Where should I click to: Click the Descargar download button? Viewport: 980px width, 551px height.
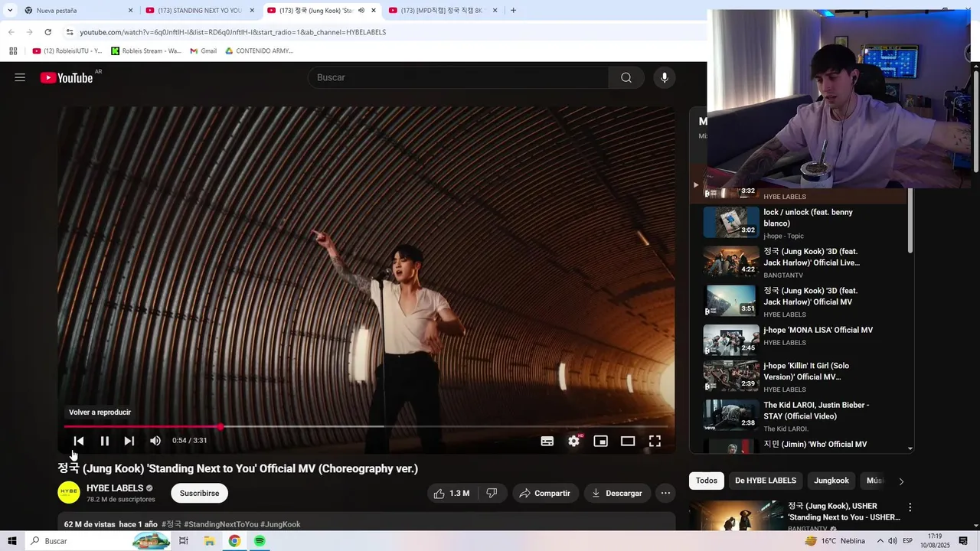[617, 494]
